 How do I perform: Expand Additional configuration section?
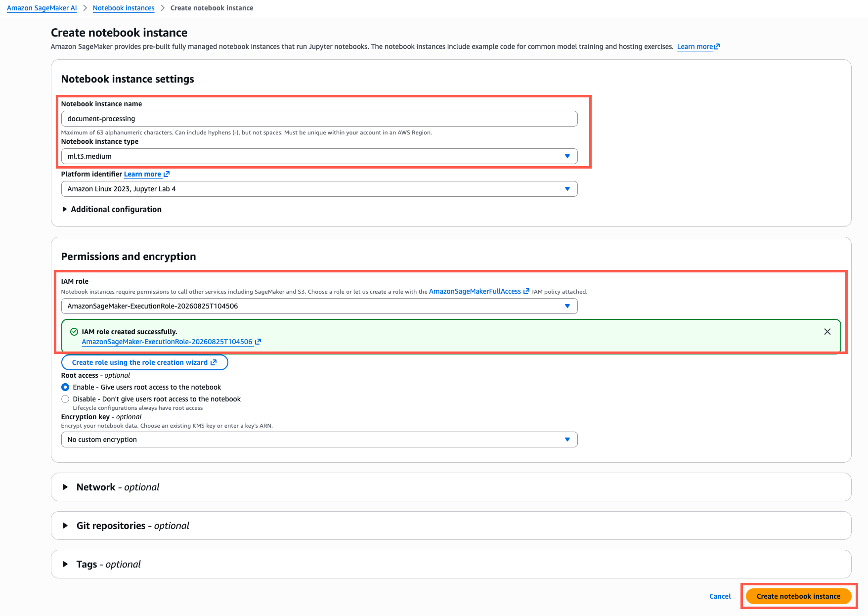(112, 209)
